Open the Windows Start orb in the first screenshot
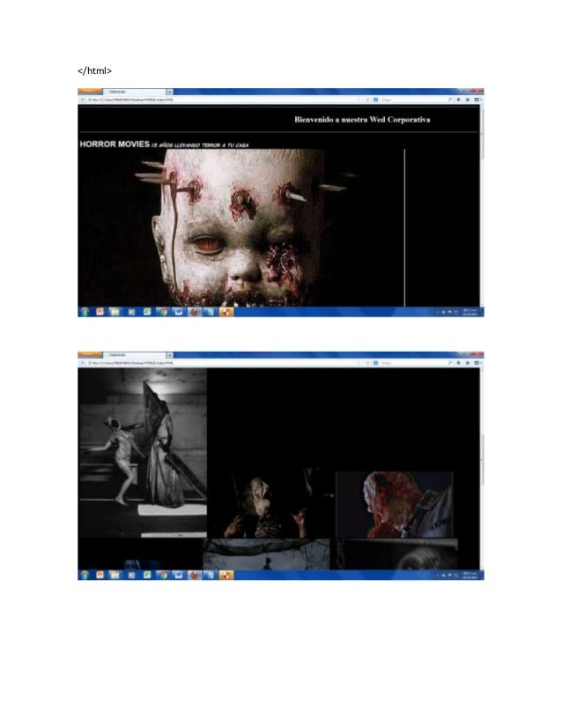This screenshot has width=562, height=728. pos(85,312)
